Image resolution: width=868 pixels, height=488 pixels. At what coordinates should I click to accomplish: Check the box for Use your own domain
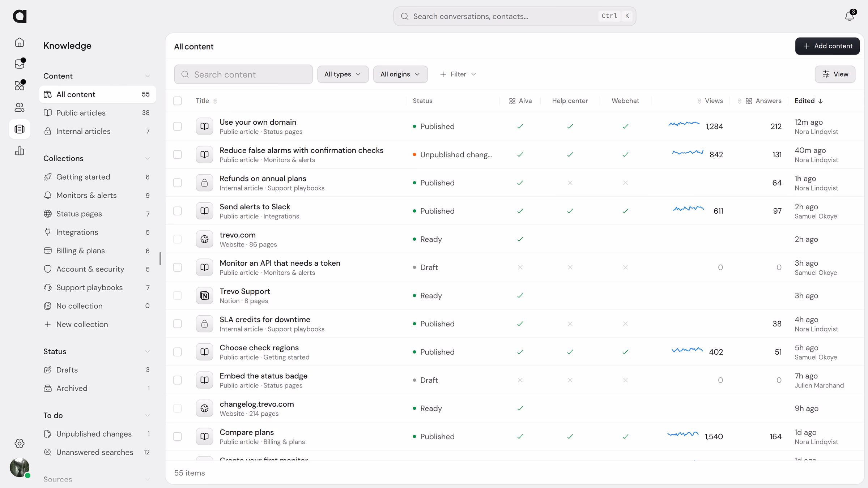tap(177, 126)
